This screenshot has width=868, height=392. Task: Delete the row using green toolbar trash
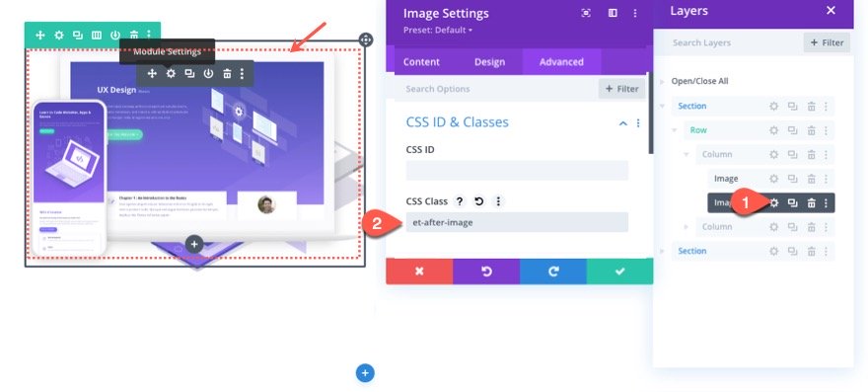click(x=134, y=35)
